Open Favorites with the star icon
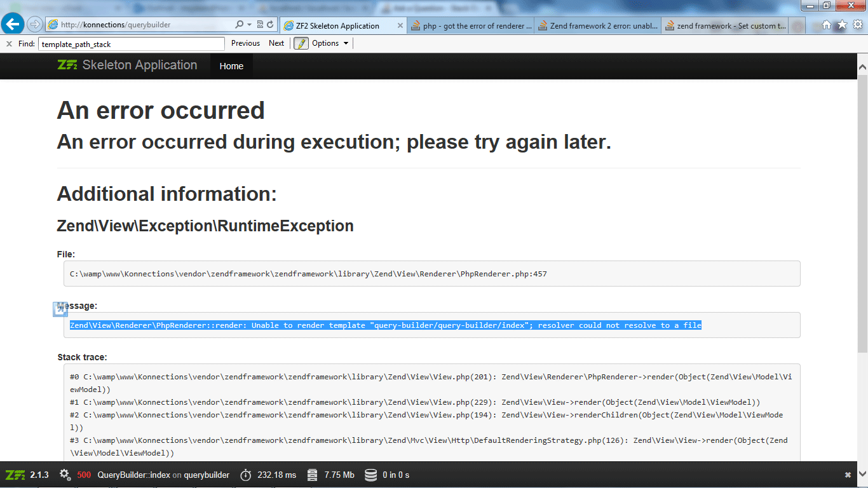Image resolution: width=868 pixels, height=488 pixels. [x=842, y=25]
